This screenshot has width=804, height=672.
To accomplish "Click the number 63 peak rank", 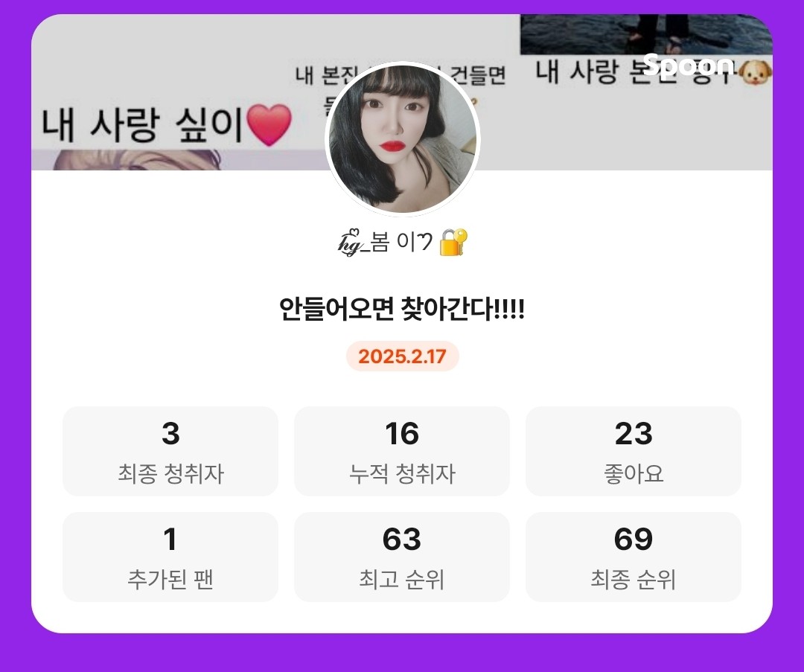I will pos(402,540).
